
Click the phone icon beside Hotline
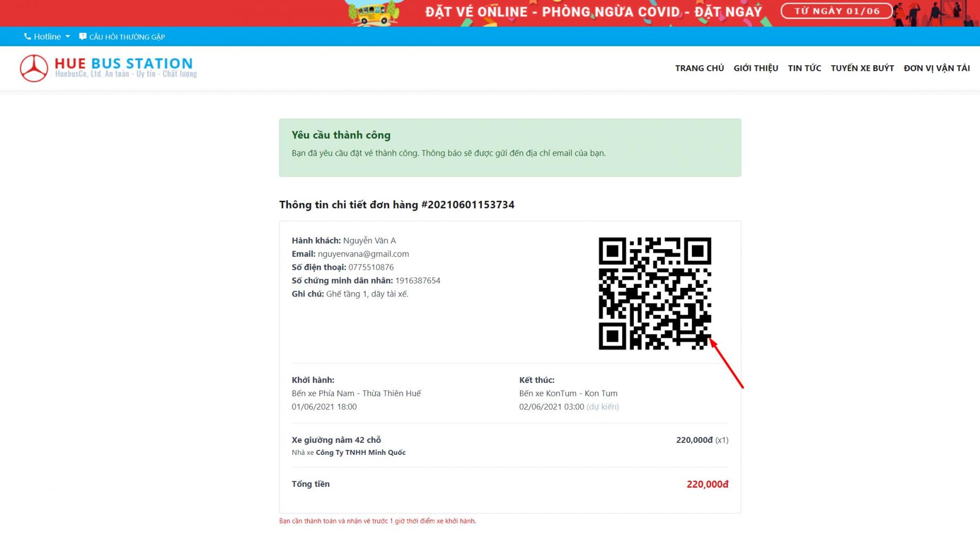click(x=27, y=36)
